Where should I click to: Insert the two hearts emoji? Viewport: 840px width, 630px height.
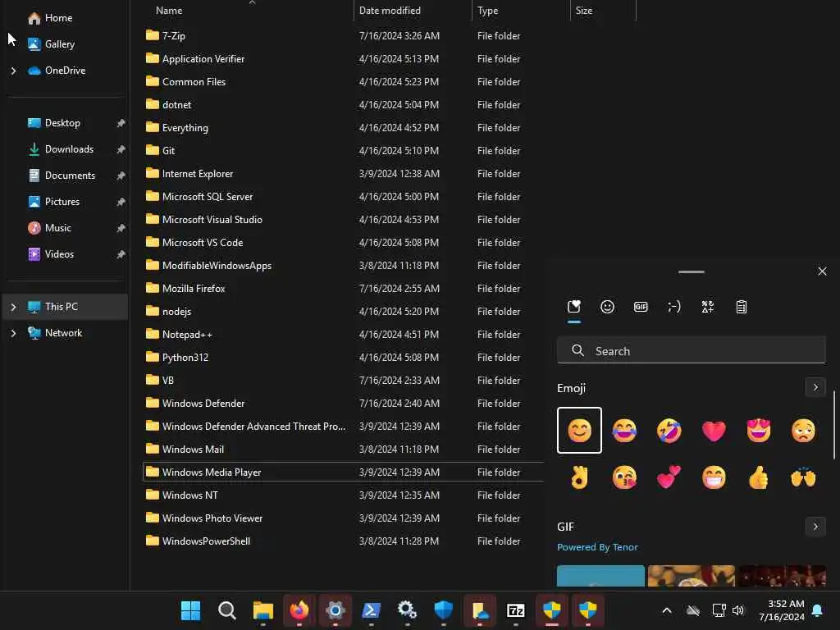(x=669, y=477)
